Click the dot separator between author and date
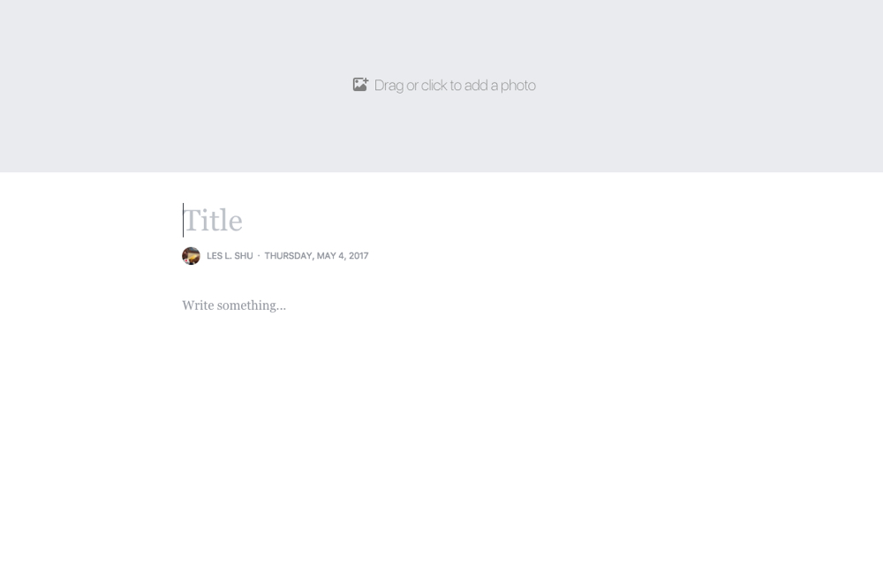The width and height of the screenshot is (883, 588). point(259,256)
